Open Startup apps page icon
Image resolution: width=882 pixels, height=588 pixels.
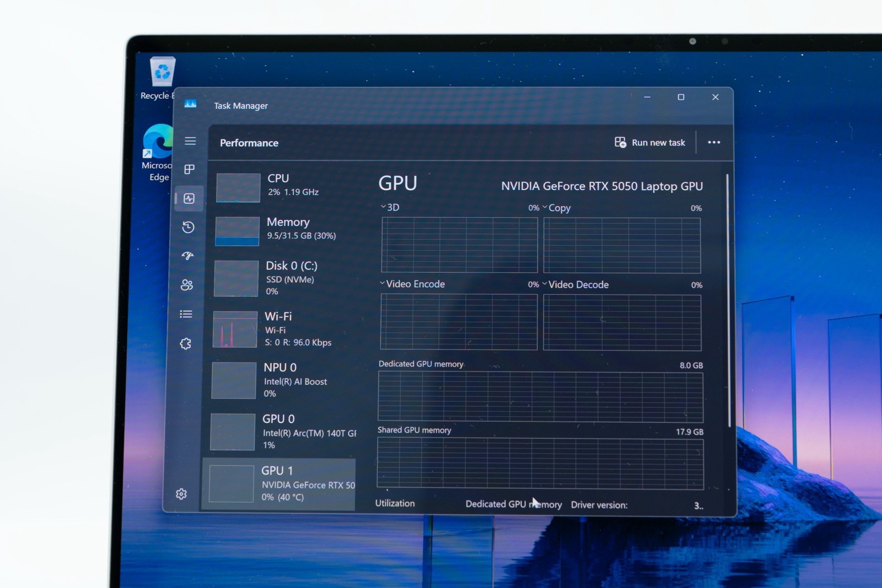coord(187,256)
